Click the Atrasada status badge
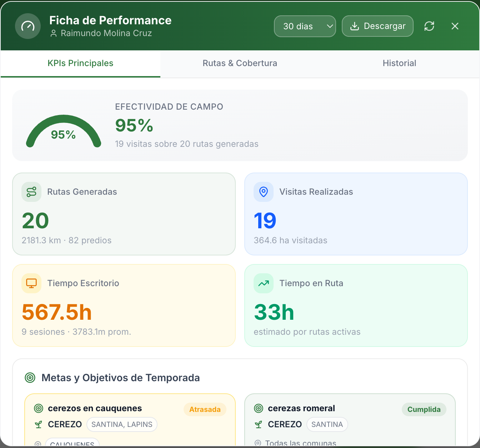 205,409
